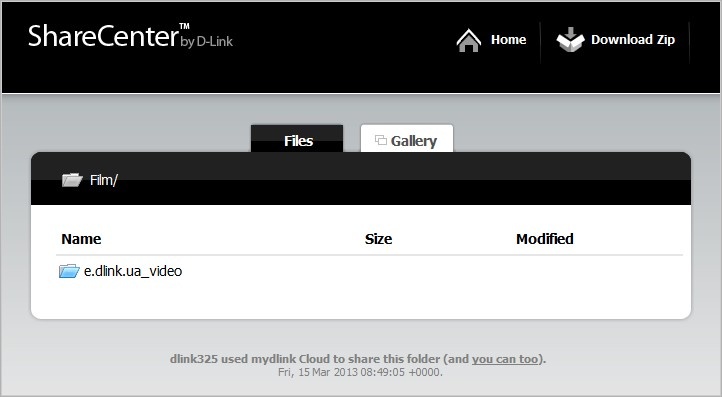Click the Download Zip text link
The height and width of the screenshot is (397, 722).
click(633, 40)
